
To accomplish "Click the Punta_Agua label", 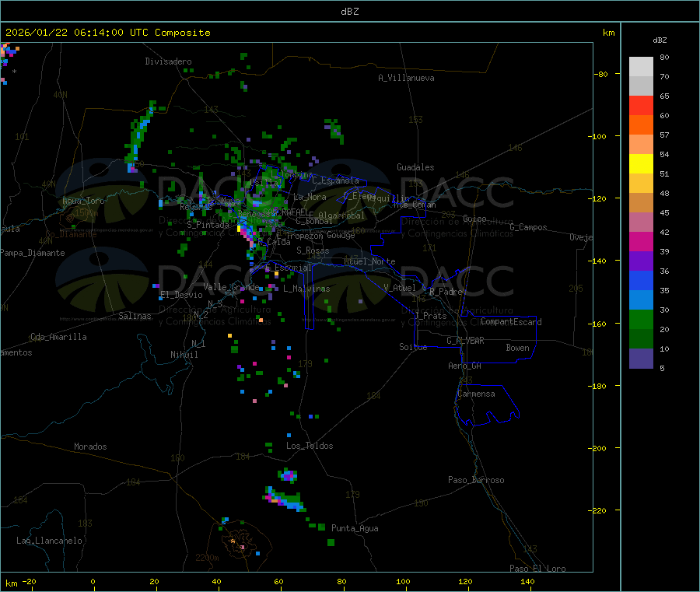I will click(355, 528).
